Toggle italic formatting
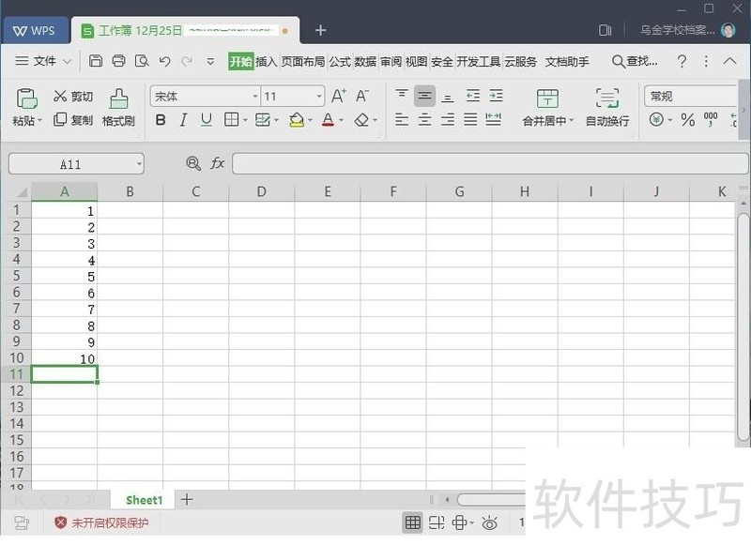The height and width of the screenshot is (560, 751). coord(183,120)
